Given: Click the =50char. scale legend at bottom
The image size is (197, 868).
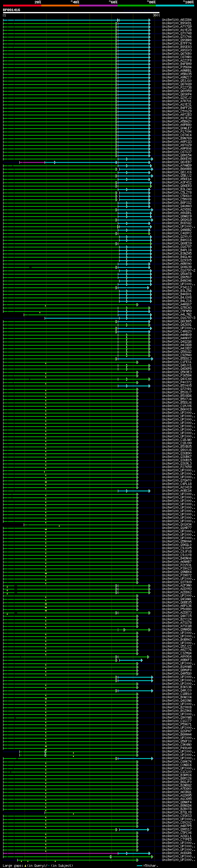Looking at the screenshot, I should (148, 866).
